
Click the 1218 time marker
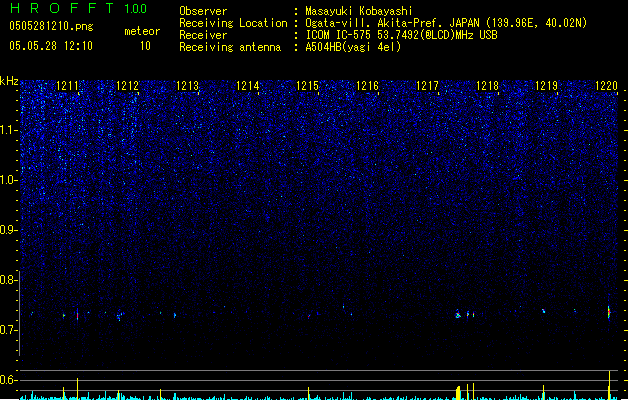point(487,86)
